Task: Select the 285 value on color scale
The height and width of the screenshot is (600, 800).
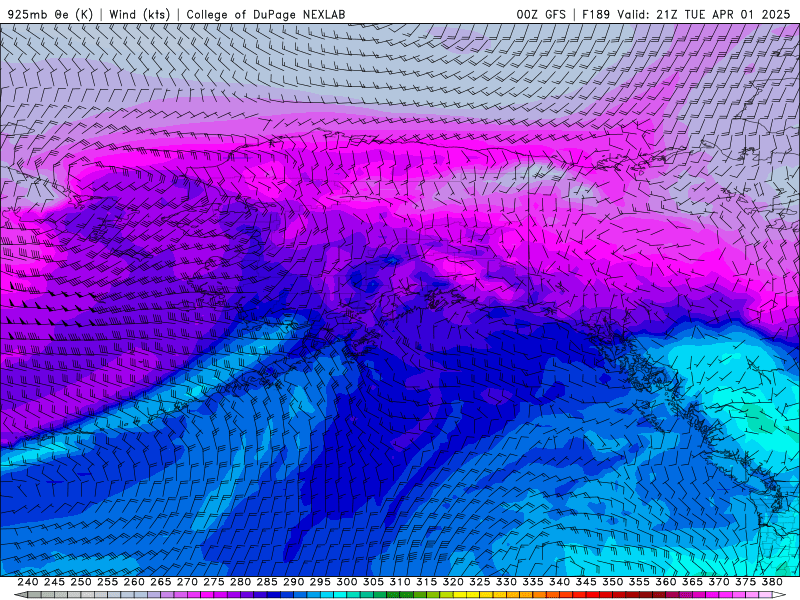Action: coord(267,582)
